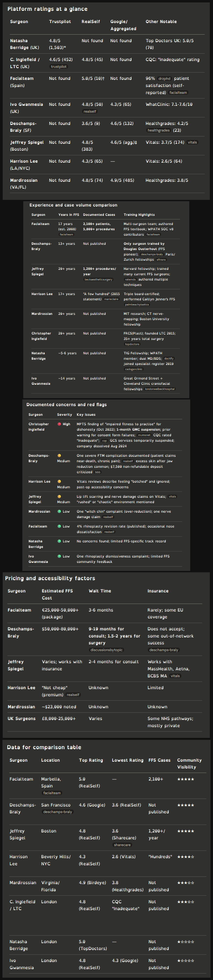Open the healthgrades citation for Deschamps-Braly
Viewport: 213px width, 980px height.
(158, 131)
